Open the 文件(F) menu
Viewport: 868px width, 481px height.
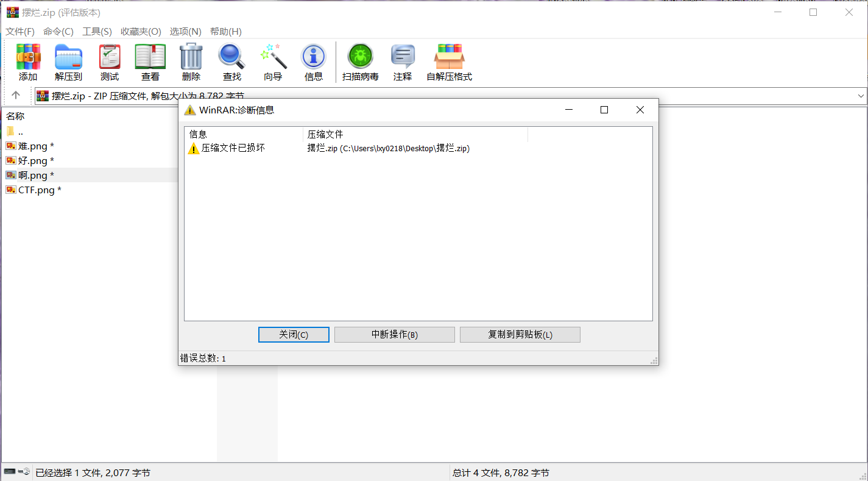coord(20,32)
